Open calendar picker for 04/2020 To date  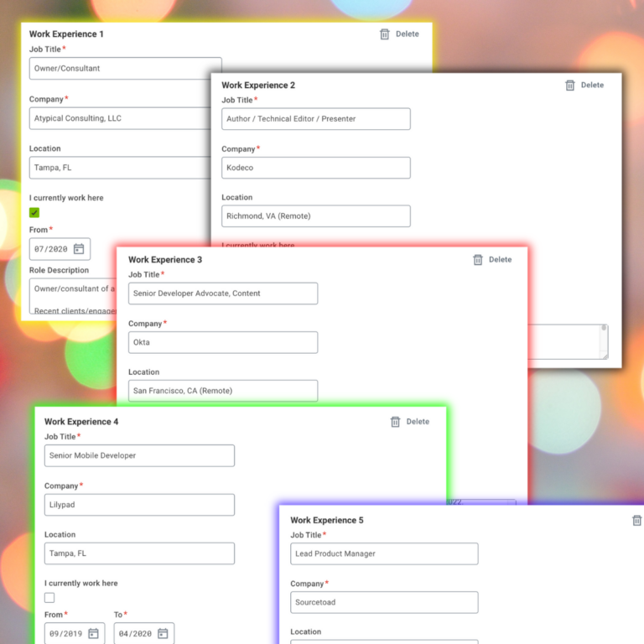point(163,634)
